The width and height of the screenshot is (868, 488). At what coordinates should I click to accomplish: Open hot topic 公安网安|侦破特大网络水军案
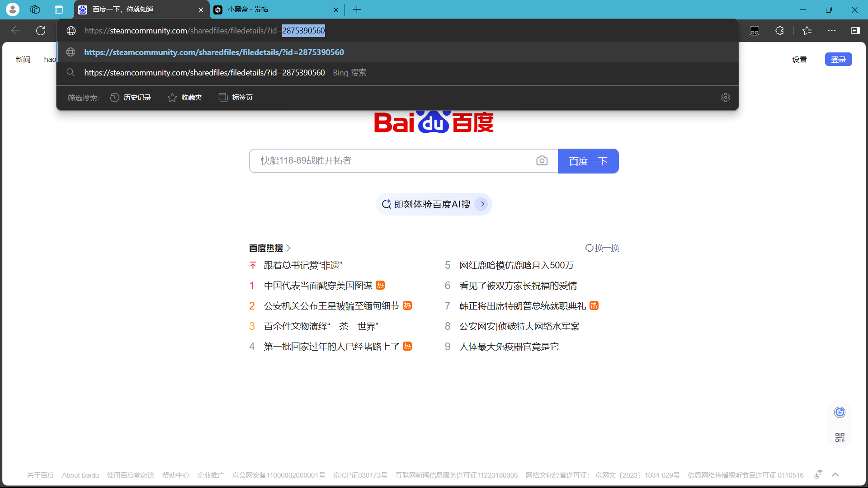[x=519, y=327]
